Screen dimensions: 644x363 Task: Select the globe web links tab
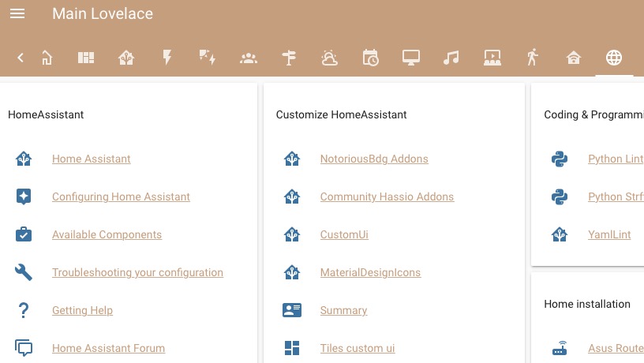[x=613, y=58]
